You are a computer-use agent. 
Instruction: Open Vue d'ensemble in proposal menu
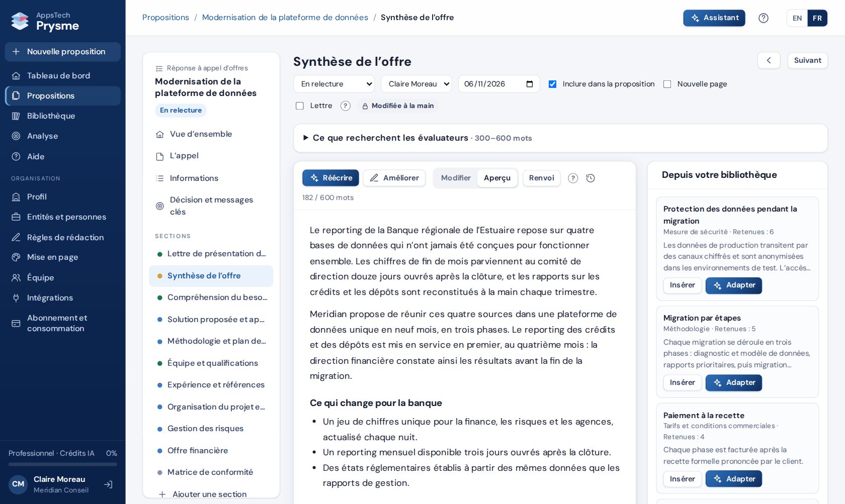[x=211, y=134]
